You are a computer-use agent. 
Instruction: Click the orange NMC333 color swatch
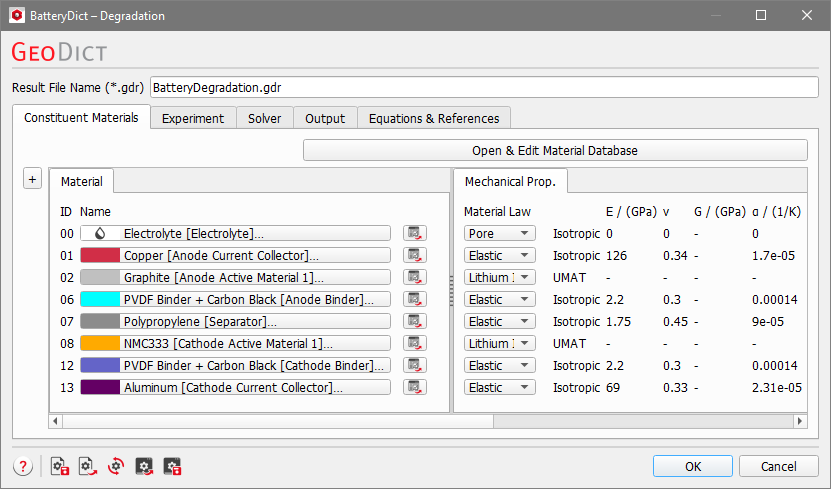click(x=100, y=343)
